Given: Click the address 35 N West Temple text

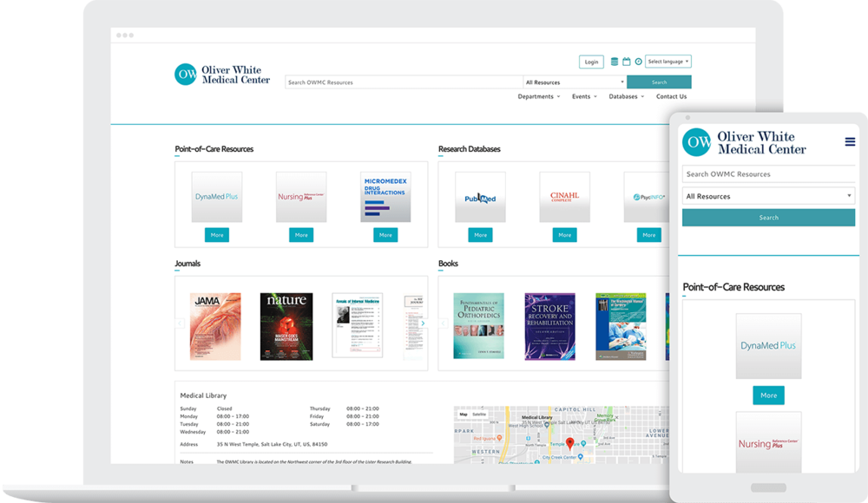Looking at the screenshot, I should coord(272,444).
